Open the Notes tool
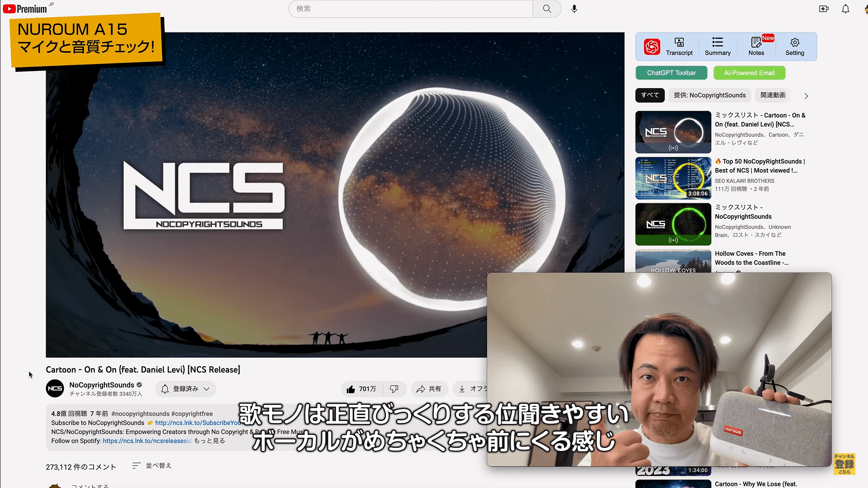This screenshot has width=868, height=488. (x=756, y=47)
